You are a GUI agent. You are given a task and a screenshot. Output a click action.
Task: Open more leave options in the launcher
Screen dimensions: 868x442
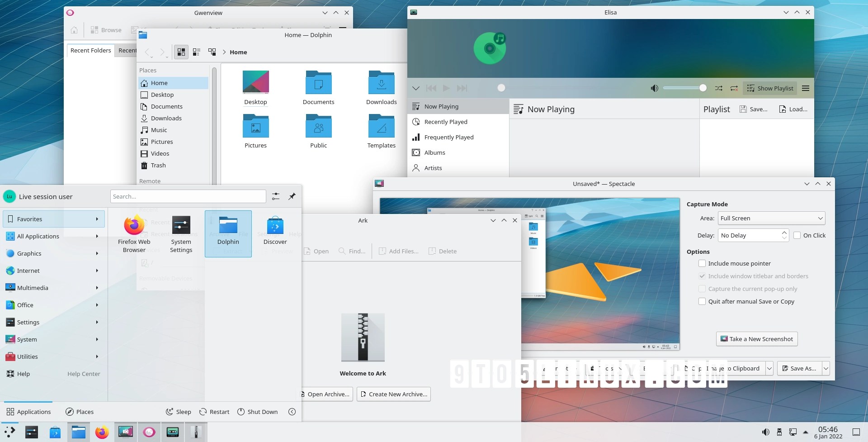pos(292,412)
